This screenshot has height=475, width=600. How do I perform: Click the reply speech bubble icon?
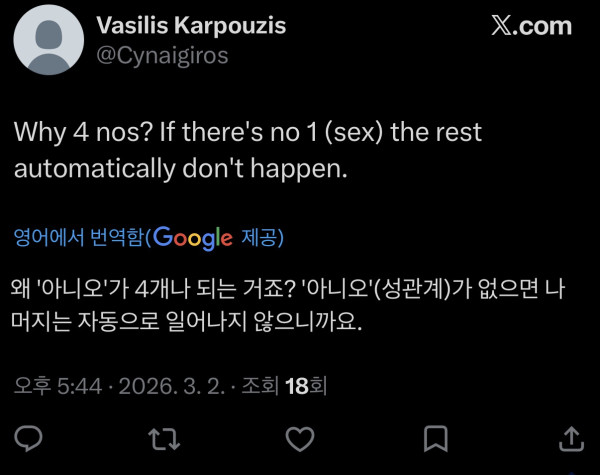(31, 438)
